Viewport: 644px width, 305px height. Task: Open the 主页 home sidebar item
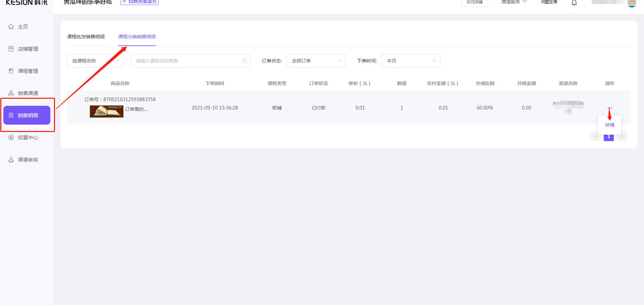[x=23, y=27]
